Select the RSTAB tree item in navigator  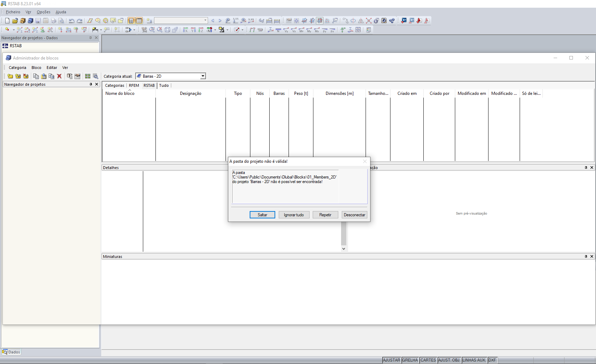pyautogui.click(x=16, y=46)
